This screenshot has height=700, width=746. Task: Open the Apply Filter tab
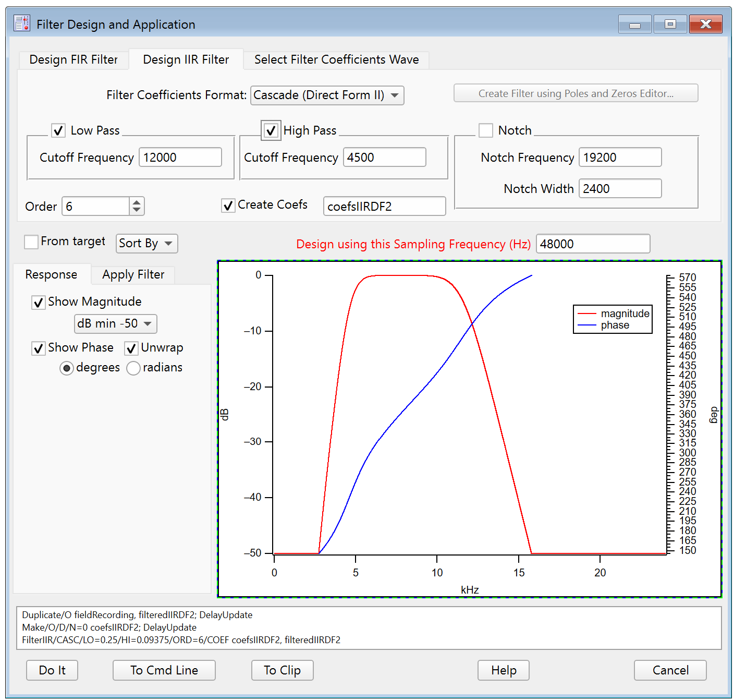click(x=133, y=275)
